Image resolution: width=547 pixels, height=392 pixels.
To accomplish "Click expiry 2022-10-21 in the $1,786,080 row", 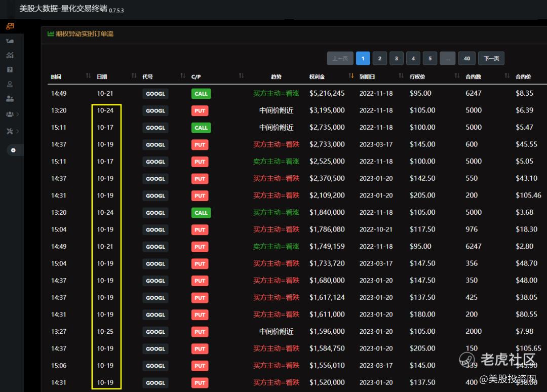I will (376, 229).
